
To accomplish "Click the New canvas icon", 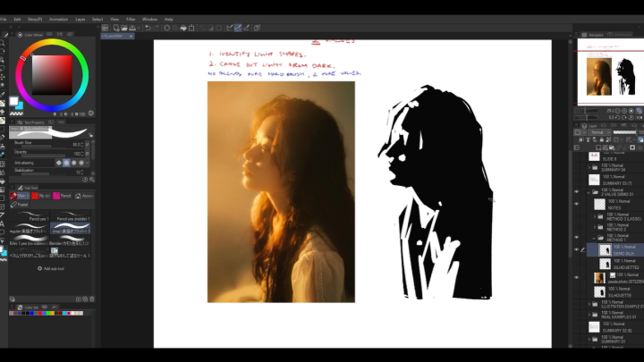I will (x=116, y=28).
